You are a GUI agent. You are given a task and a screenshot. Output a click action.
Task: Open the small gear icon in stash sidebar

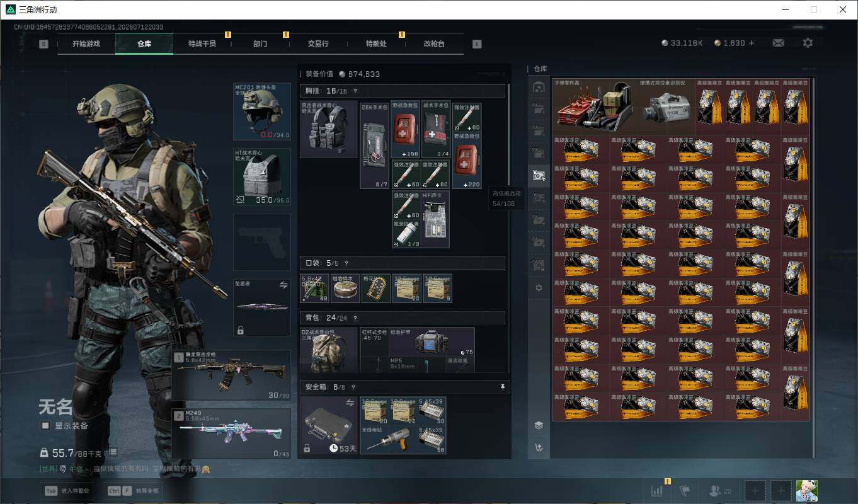(539, 287)
